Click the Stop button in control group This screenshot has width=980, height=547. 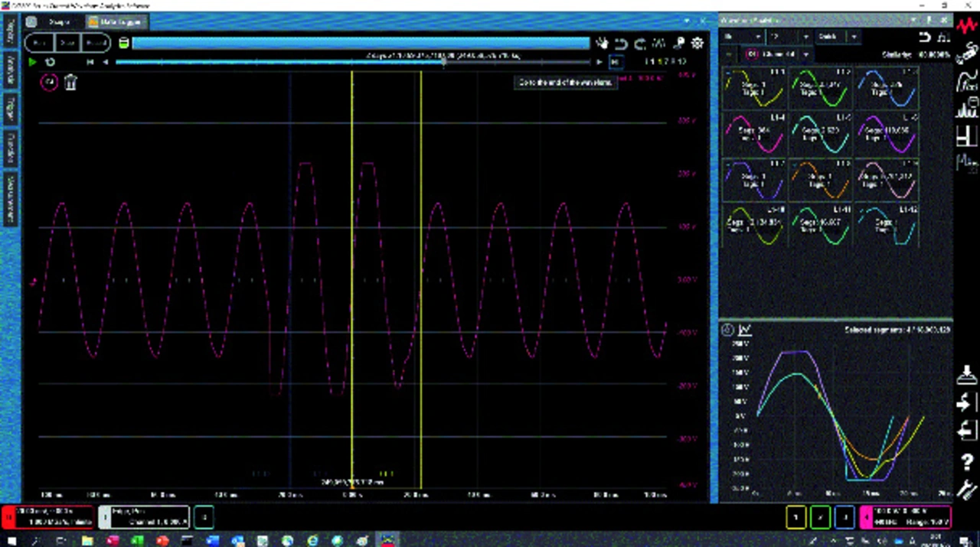[67, 43]
